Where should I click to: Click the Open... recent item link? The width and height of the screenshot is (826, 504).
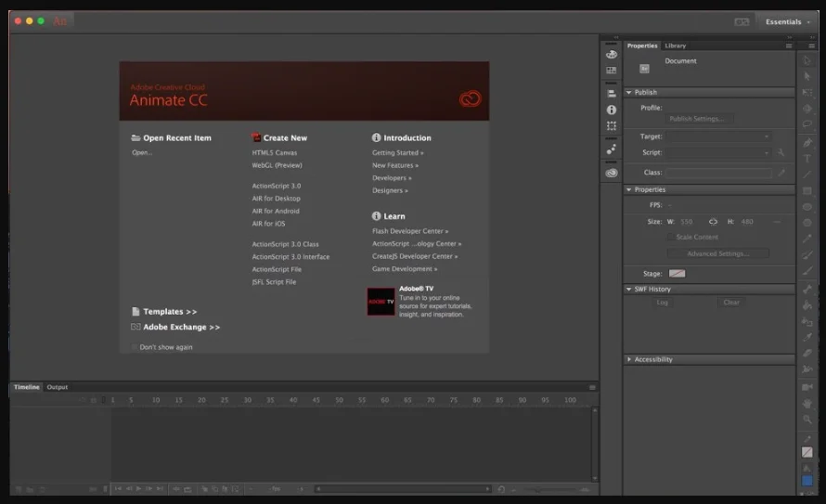(x=142, y=153)
